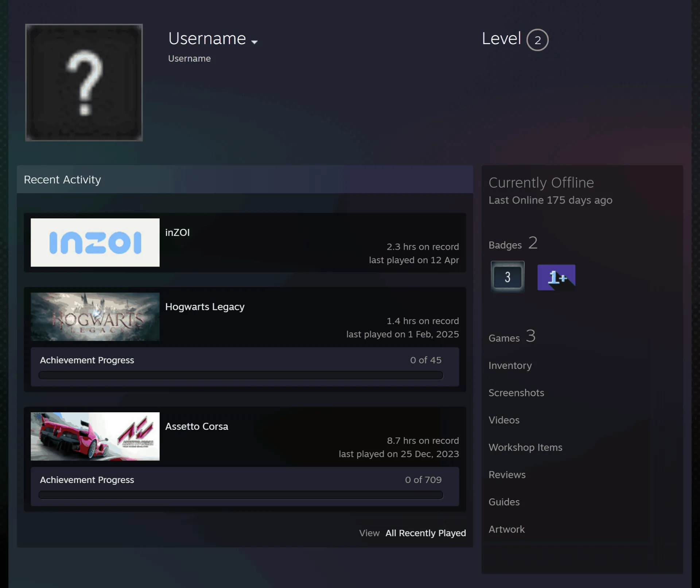Open the inZOI game banner image
Screen dimensions: 700x588
click(95, 242)
